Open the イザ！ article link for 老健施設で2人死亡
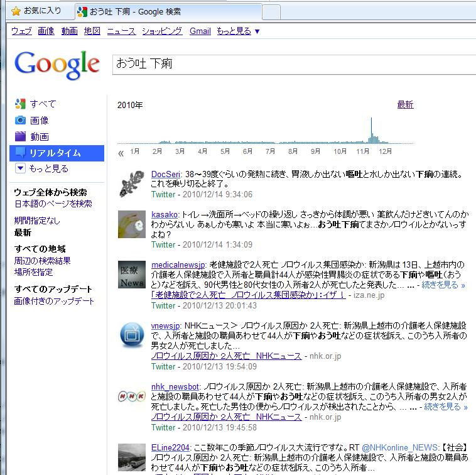 (x=248, y=295)
